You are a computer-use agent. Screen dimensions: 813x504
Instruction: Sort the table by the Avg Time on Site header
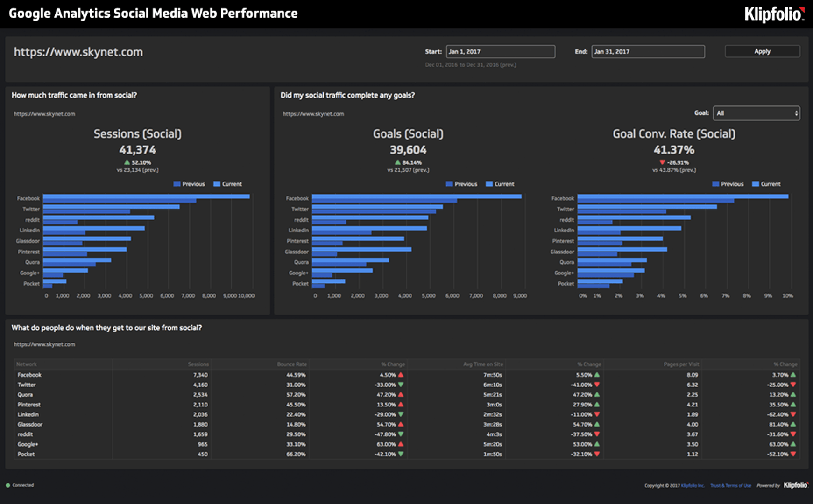(x=483, y=364)
